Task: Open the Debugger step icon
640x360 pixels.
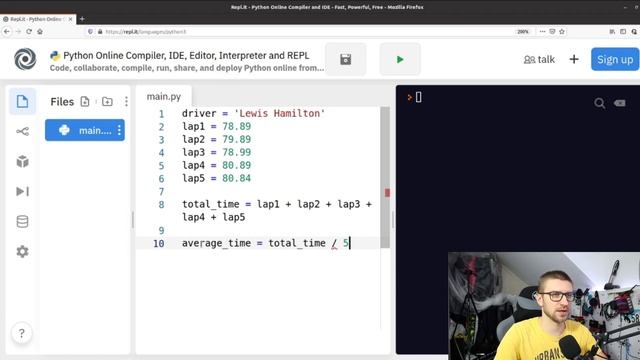Action: [x=22, y=191]
